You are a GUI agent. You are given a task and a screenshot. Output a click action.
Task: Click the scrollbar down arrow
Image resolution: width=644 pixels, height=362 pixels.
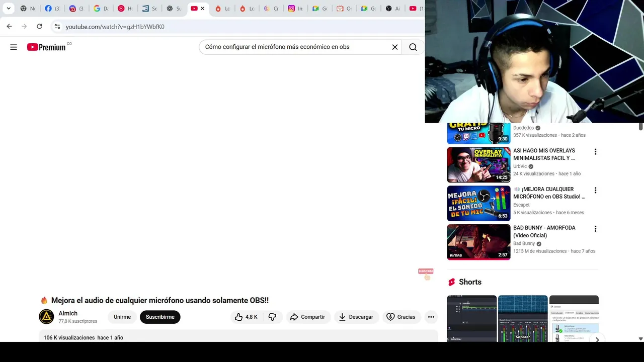tap(640, 339)
